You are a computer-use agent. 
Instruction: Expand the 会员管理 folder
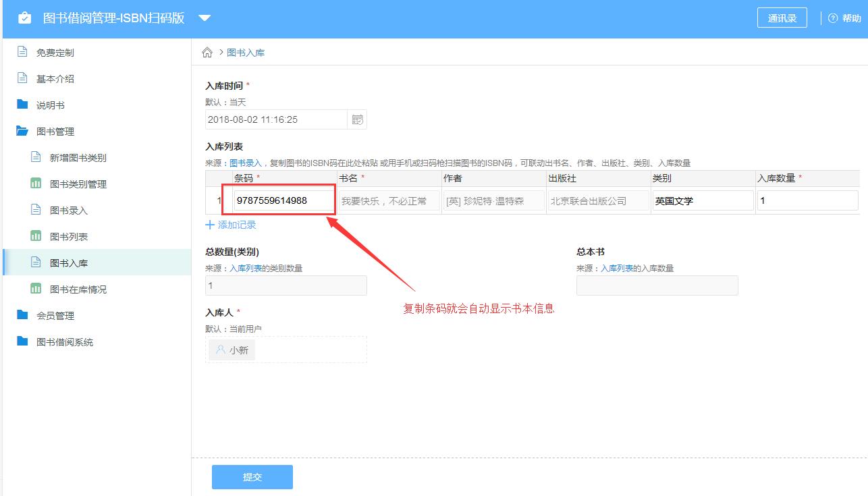tap(55, 316)
